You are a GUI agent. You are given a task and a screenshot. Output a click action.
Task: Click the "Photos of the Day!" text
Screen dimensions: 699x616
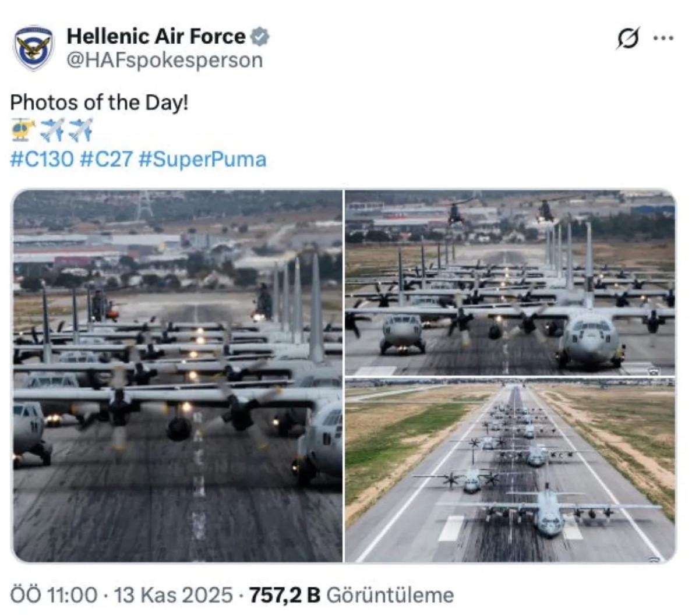tap(100, 102)
